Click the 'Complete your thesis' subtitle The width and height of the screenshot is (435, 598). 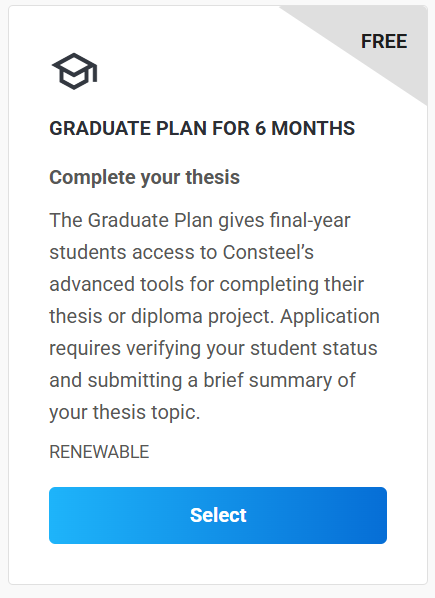click(144, 177)
